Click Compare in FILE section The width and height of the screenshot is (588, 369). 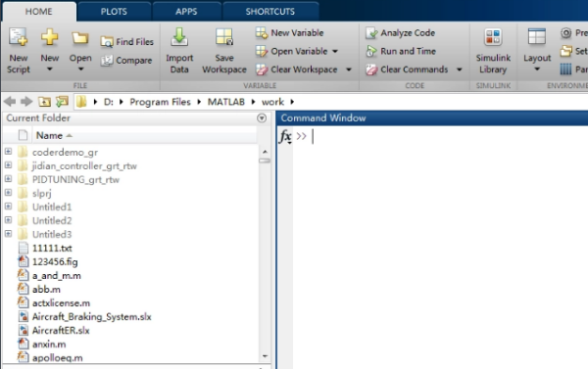[x=126, y=61]
